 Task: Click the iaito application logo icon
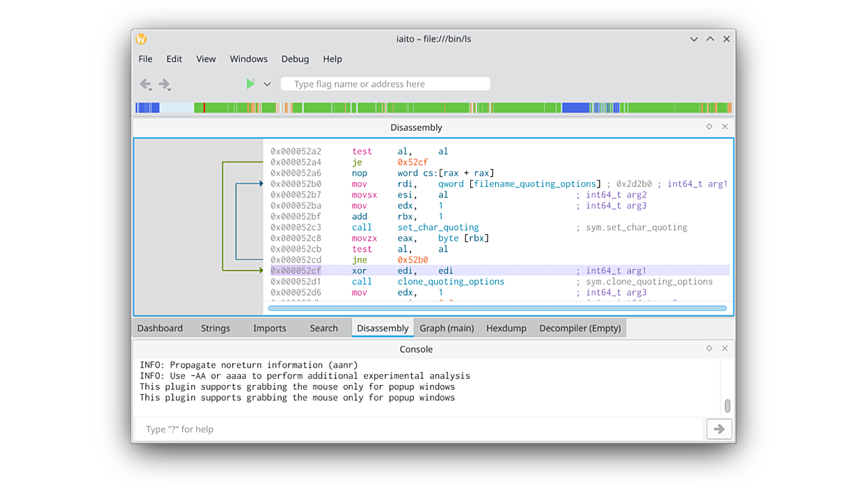(141, 39)
